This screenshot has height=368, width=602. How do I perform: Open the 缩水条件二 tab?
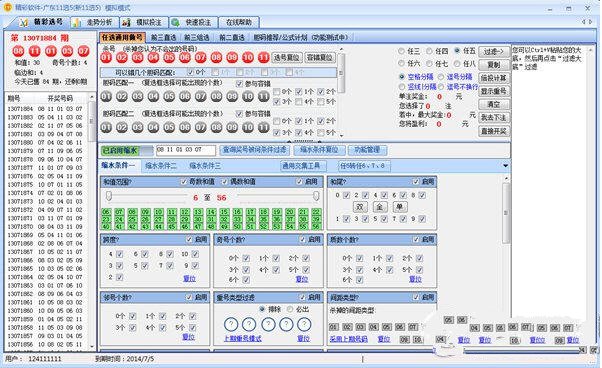click(161, 166)
